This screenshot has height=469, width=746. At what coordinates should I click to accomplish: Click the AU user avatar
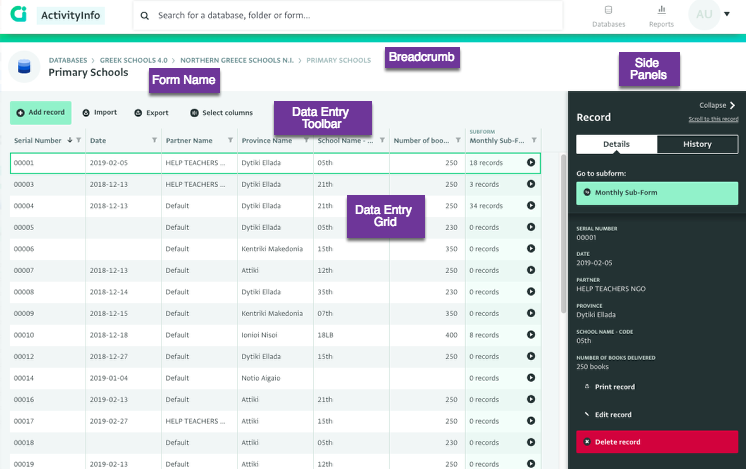tap(704, 14)
